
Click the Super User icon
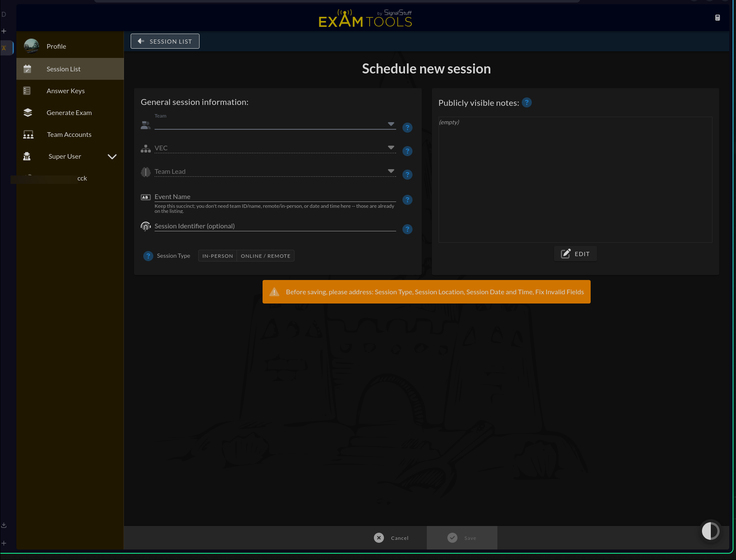[27, 156]
